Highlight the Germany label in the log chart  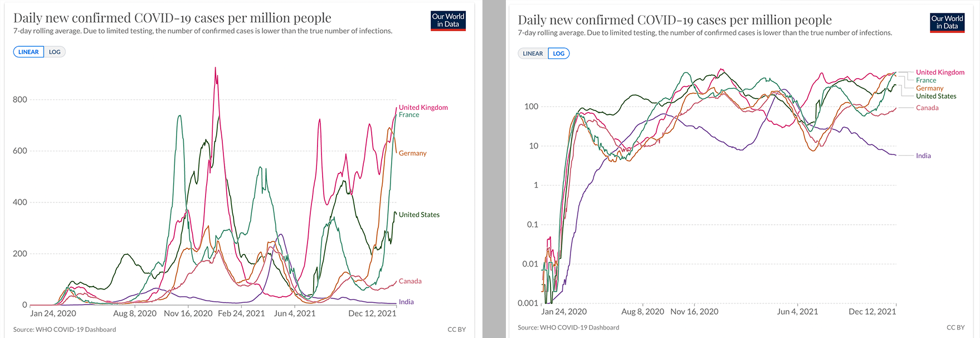click(x=929, y=88)
